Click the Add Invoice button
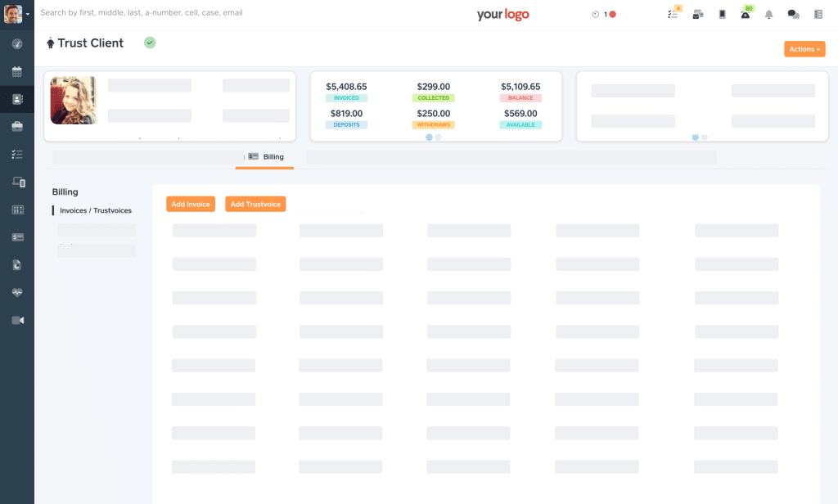 pyautogui.click(x=191, y=204)
